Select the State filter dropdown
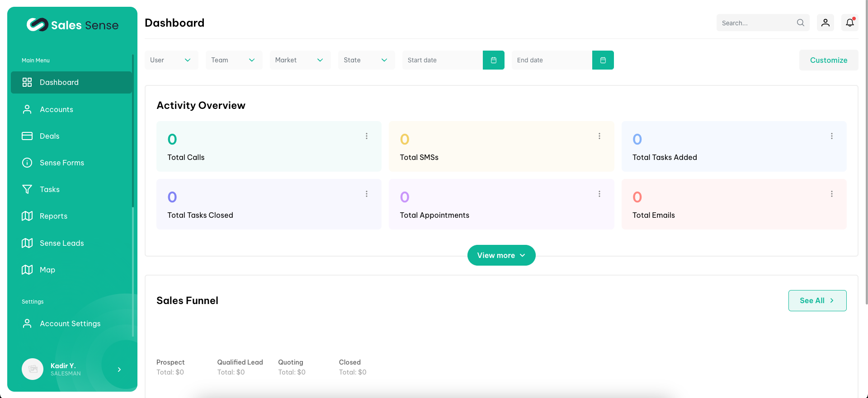Screen dimensions: 868x398 [x=366, y=60]
